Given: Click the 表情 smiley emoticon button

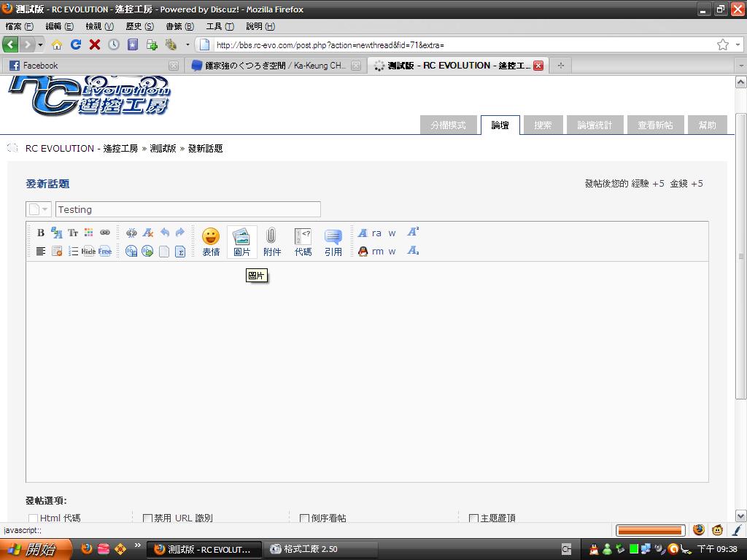Looking at the screenshot, I should click(211, 242).
